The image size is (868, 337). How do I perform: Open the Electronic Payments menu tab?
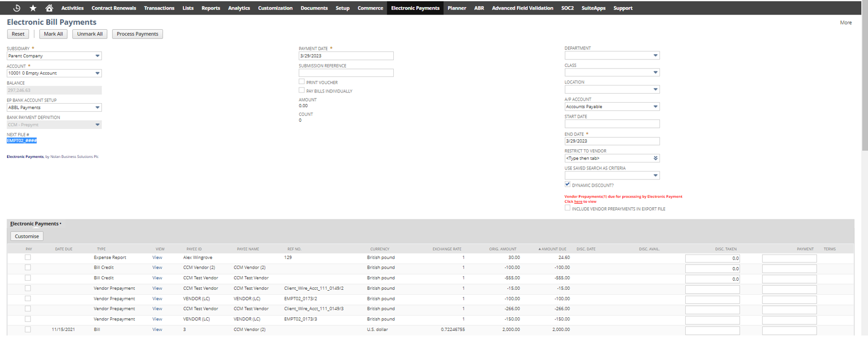[415, 8]
